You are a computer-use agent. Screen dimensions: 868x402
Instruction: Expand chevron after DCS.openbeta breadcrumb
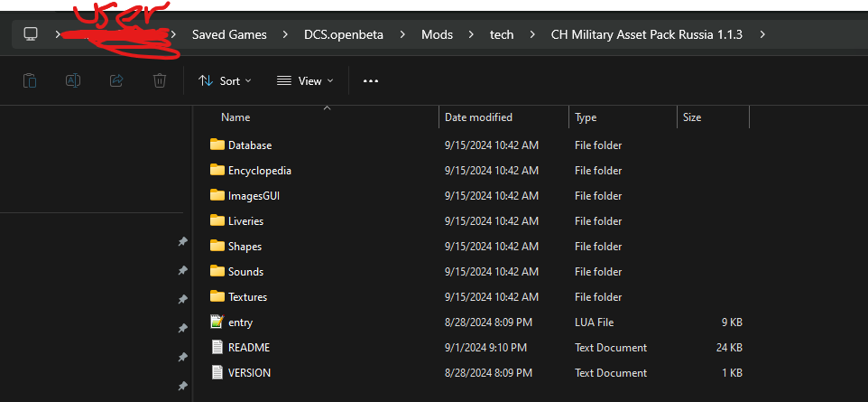tap(402, 34)
